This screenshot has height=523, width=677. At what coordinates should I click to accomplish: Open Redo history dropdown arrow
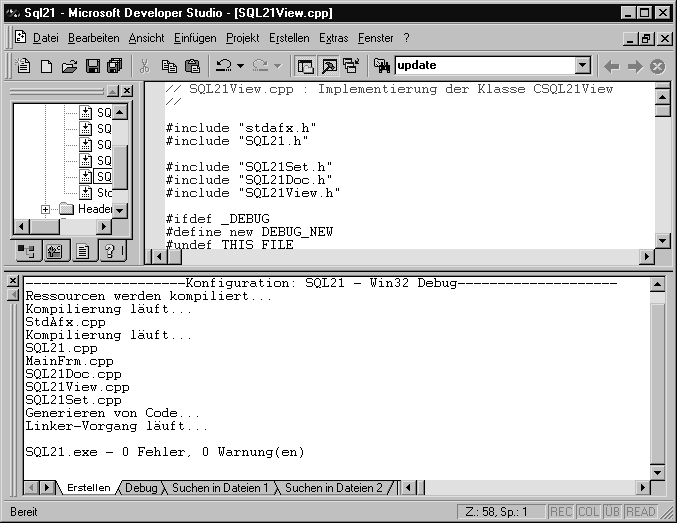tap(278, 66)
